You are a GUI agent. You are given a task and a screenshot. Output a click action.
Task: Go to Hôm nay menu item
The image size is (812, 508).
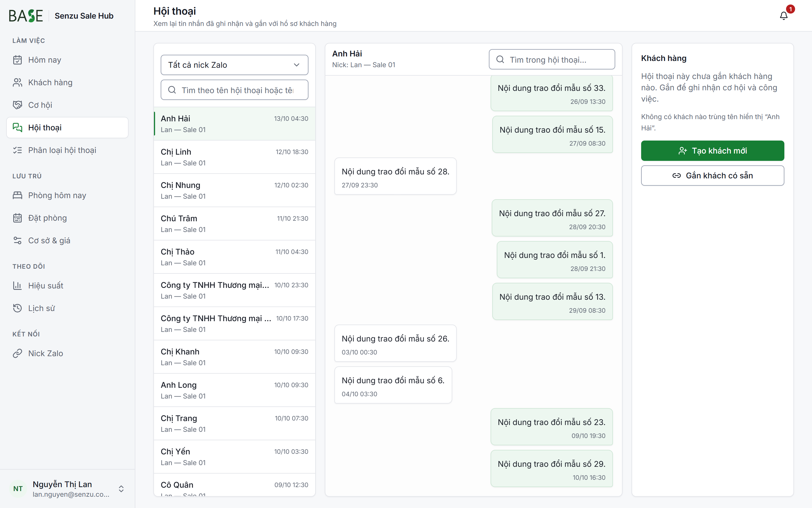point(67,60)
